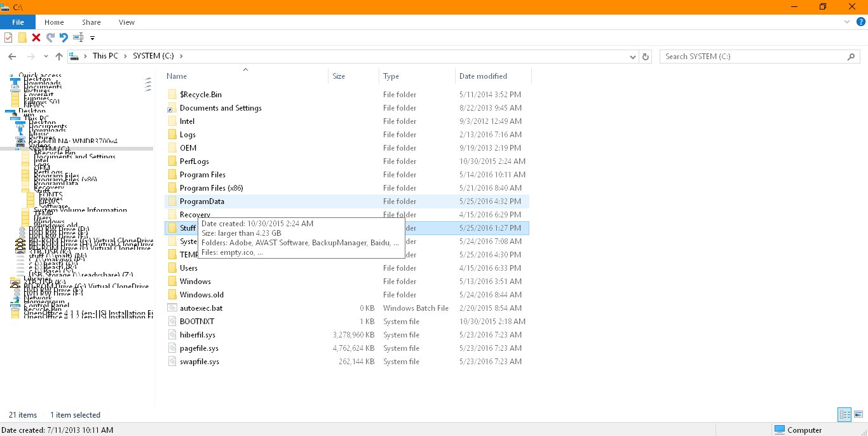This screenshot has height=436, width=868.
Task: Switch to large thumbnails view
Action: [x=858, y=415]
